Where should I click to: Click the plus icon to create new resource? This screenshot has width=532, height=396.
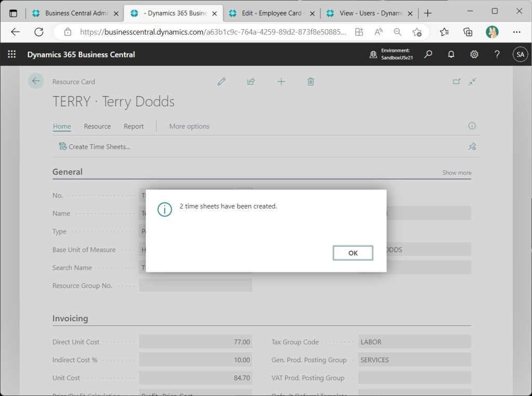[x=281, y=81]
